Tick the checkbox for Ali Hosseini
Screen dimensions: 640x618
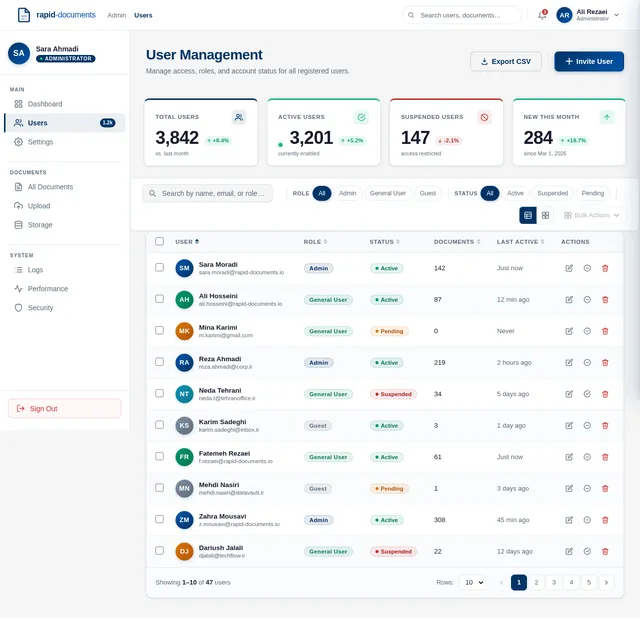159,299
